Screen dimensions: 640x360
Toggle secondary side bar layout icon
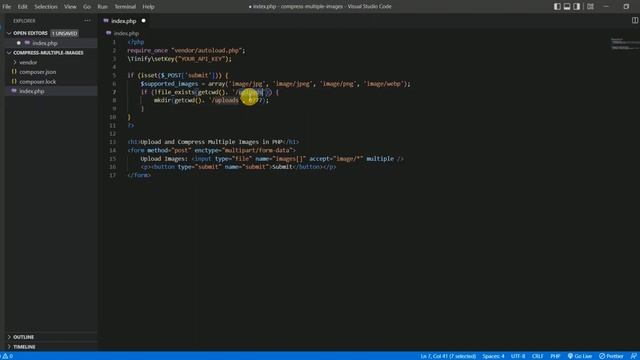pos(576,7)
